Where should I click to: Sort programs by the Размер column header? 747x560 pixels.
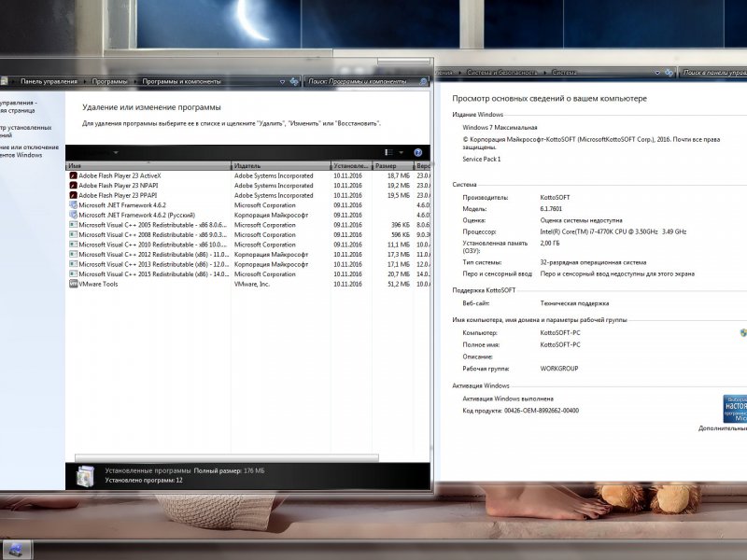coord(393,166)
